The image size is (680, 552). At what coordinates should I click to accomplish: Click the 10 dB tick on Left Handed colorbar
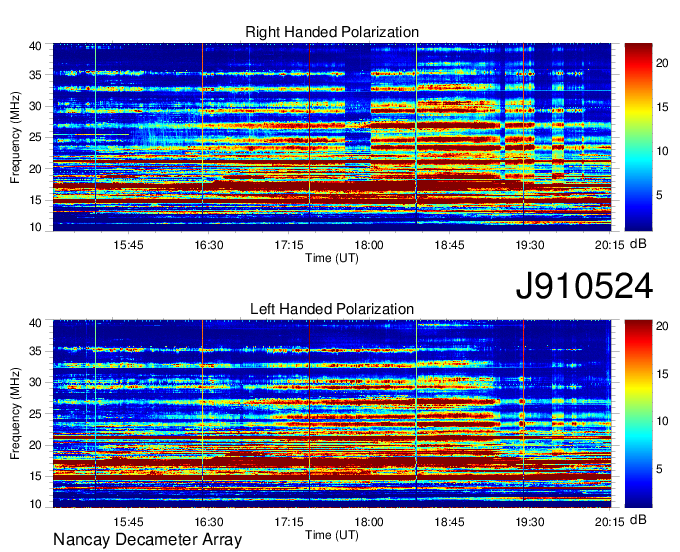662,421
